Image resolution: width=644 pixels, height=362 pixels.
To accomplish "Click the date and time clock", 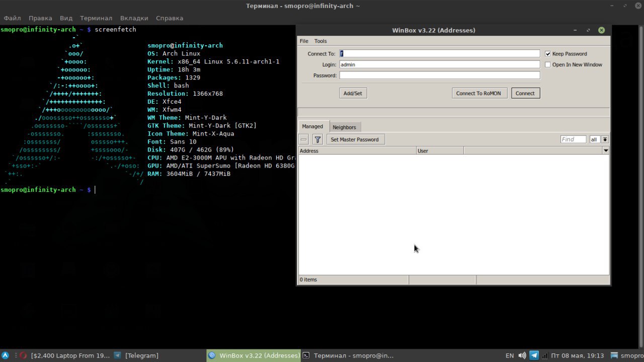I will pyautogui.click(x=577, y=355).
